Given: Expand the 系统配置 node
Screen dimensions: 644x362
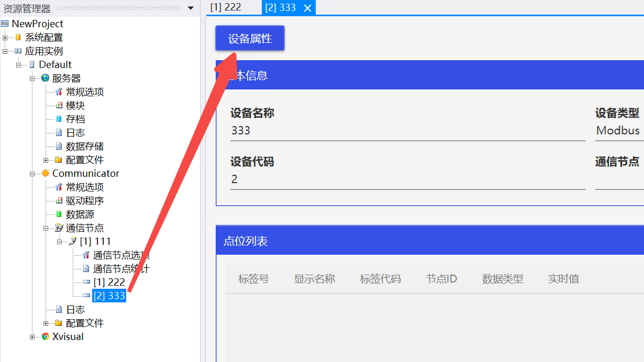Looking at the screenshot, I should (5, 38).
